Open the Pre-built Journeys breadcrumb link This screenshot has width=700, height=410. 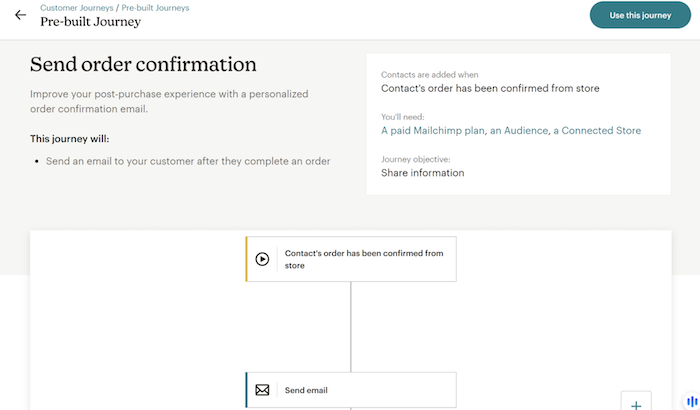pos(155,7)
